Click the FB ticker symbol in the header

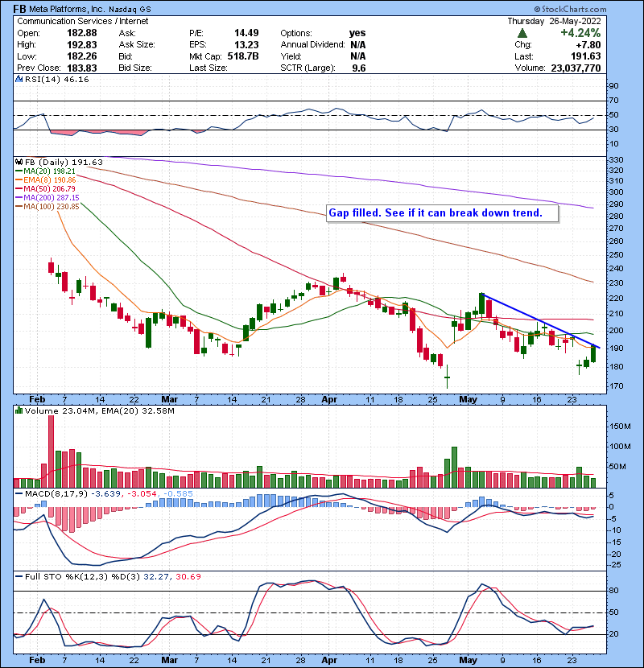pos(19,9)
